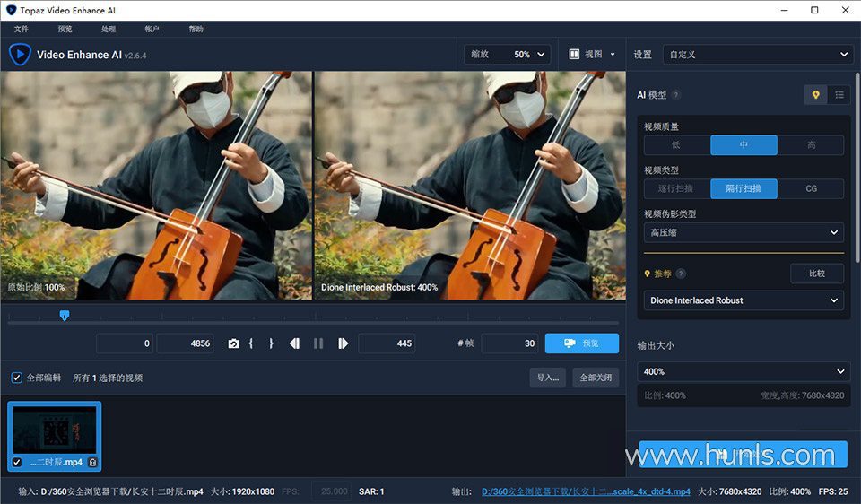The width and height of the screenshot is (861, 504).
Task: Set video quality to 高
Action: click(x=811, y=145)
